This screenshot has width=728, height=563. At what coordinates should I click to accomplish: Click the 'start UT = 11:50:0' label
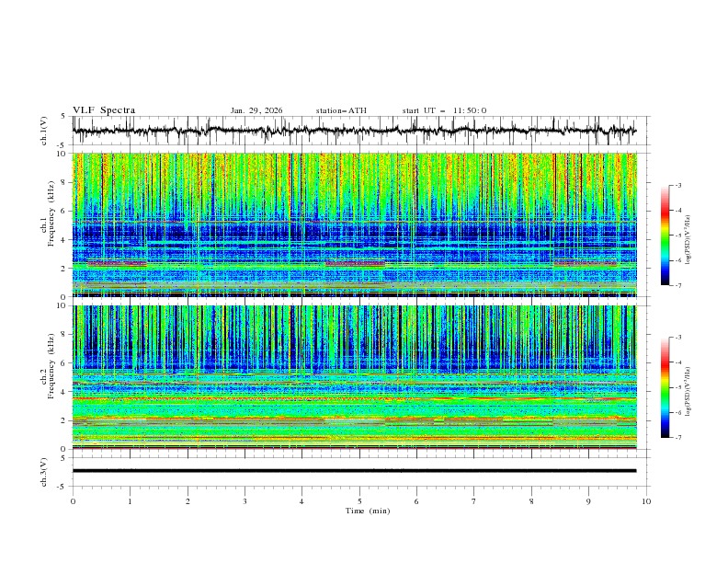click(444, 110)
